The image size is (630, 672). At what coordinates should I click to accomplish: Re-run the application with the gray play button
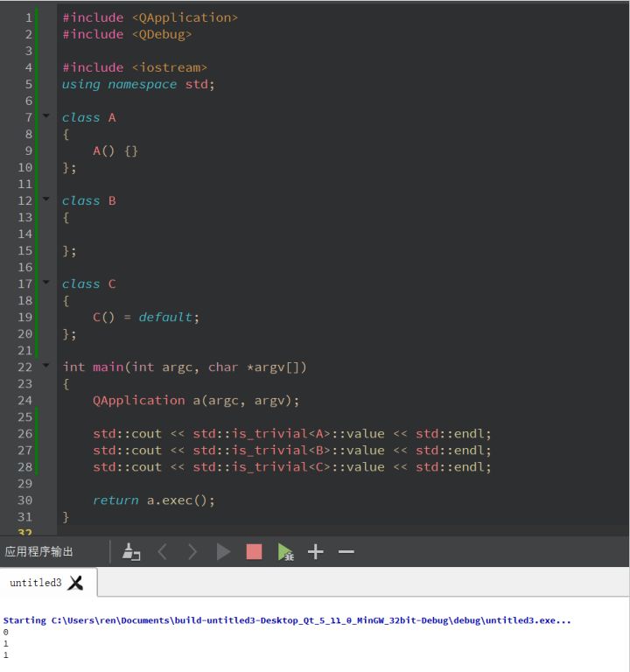223,551
